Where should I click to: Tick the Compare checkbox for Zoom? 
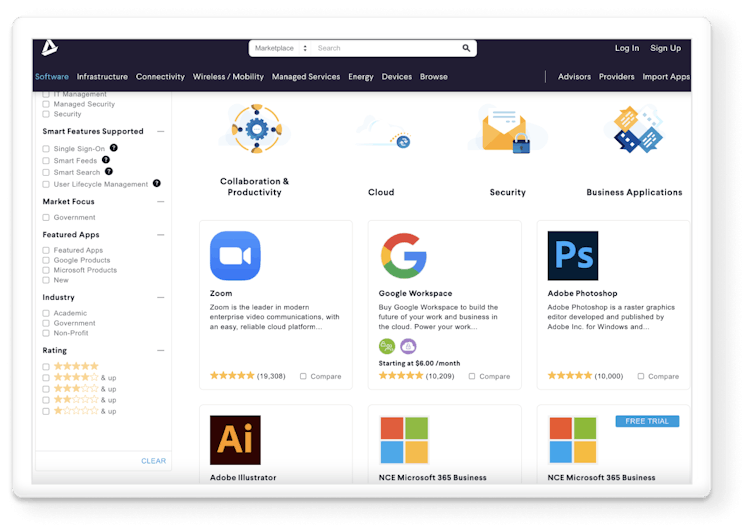[x=305, y=377]
